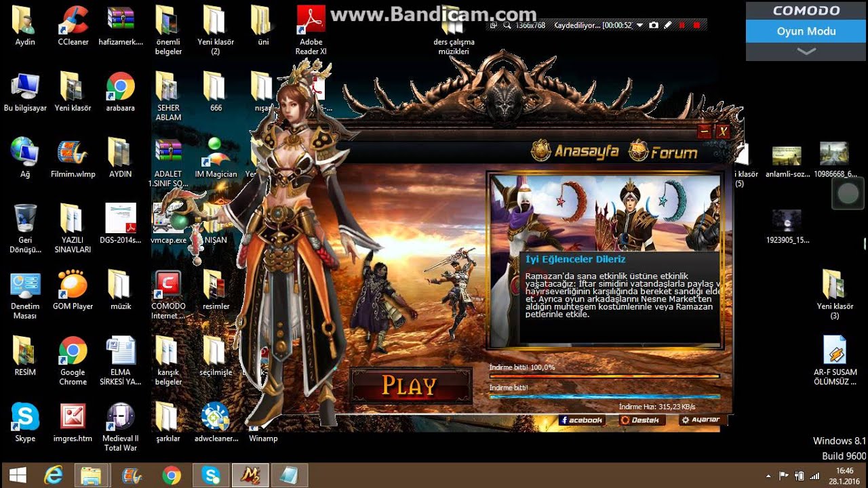Select the ADALET 1.SINIF archive icon
This screenshot has height=488, width=868.
point(168,163)
